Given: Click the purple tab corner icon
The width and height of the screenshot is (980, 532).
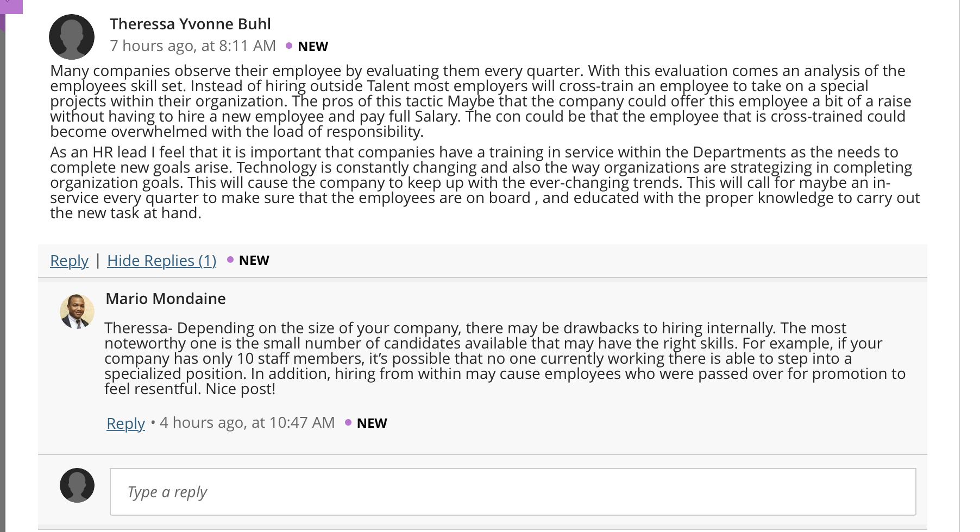Looking at the screenshot, I should tap(11, 7).
